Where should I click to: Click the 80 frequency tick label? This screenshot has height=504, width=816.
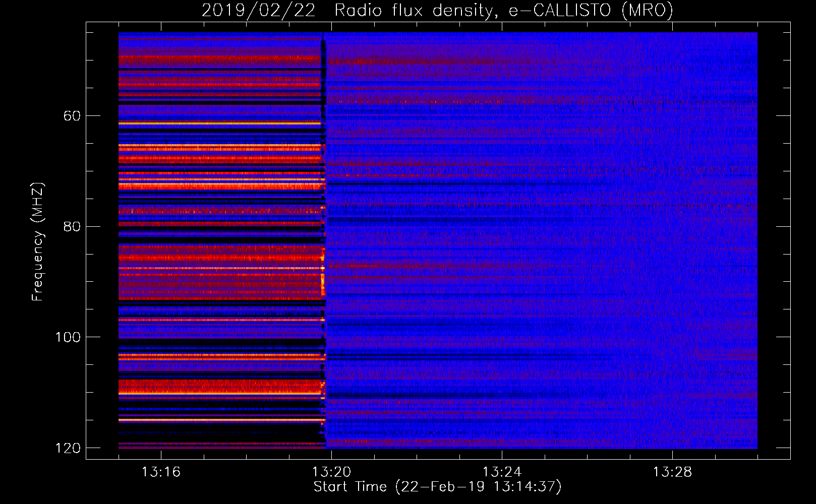tap(72, 226)
